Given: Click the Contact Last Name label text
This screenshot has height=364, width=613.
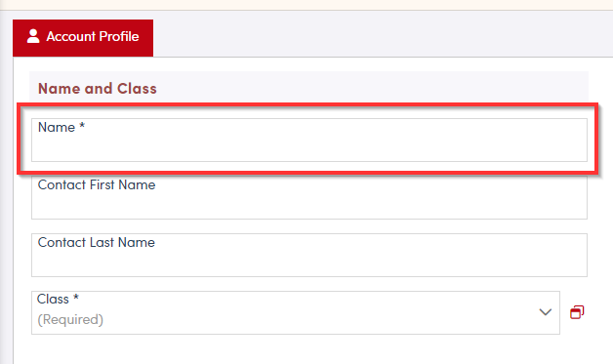Looking at the screenshot, I should [x=97, y=242].
